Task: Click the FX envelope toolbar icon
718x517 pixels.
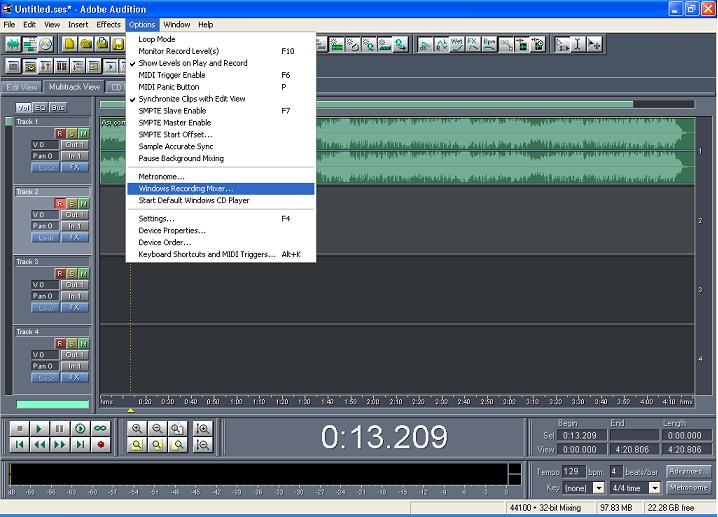Action: tap(473, 44)
